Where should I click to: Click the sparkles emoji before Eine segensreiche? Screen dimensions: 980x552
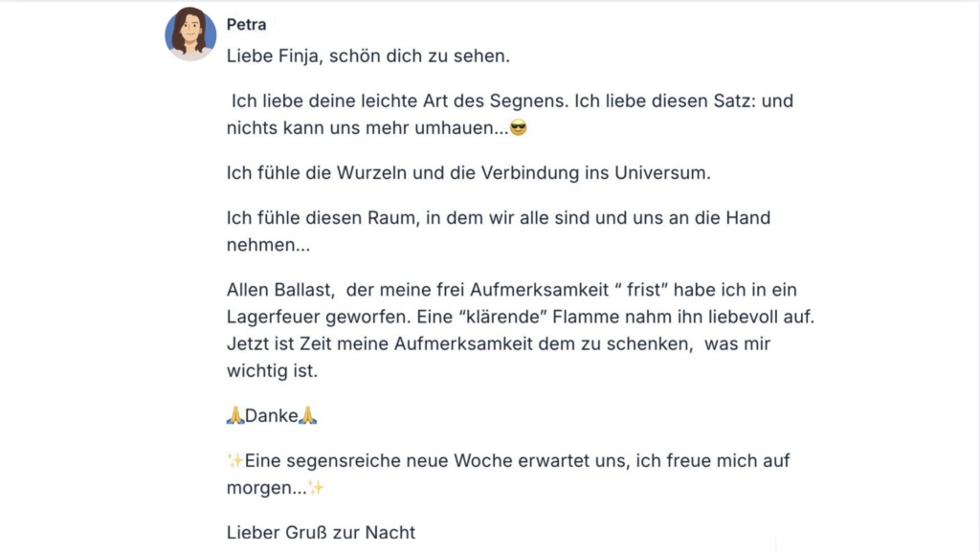[x=235, y=461]
